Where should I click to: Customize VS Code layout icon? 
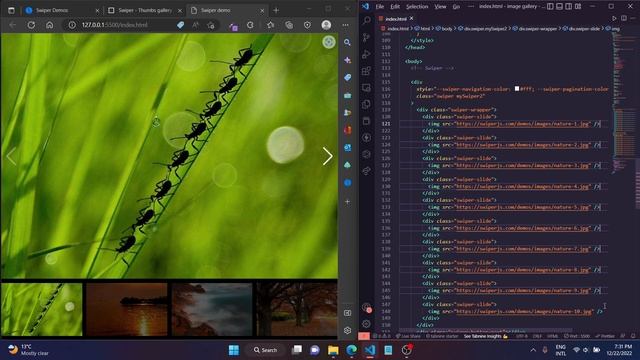click(578, 6)
